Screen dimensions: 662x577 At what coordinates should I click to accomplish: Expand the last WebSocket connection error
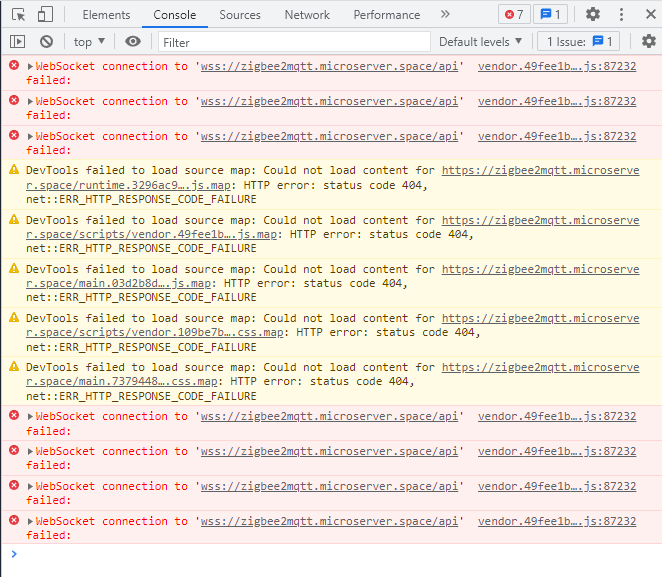point(30,522)
